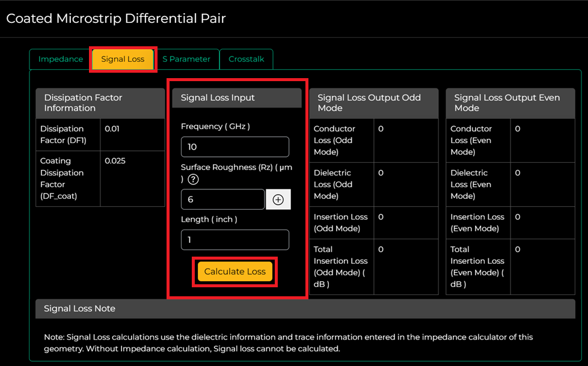Click the Conductor Loss (Even Mode) label

[471, 140]
